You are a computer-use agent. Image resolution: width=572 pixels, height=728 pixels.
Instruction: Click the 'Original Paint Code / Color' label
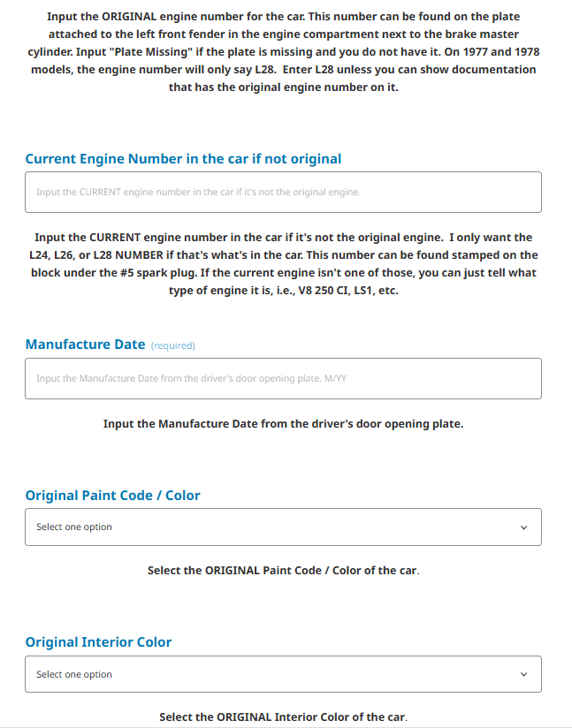tap(112, 496)
